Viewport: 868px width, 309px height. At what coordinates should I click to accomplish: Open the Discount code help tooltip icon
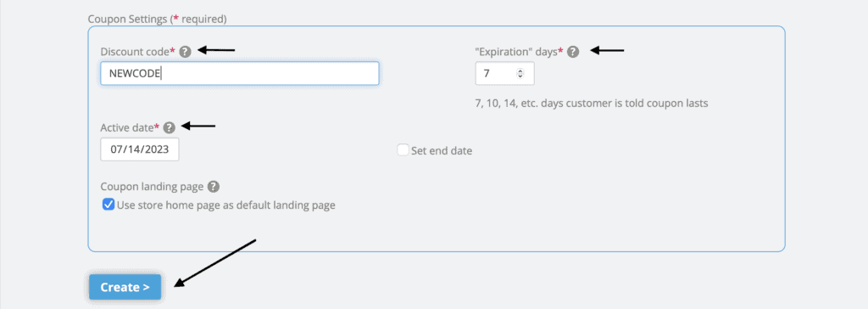(x=186, y=52)
